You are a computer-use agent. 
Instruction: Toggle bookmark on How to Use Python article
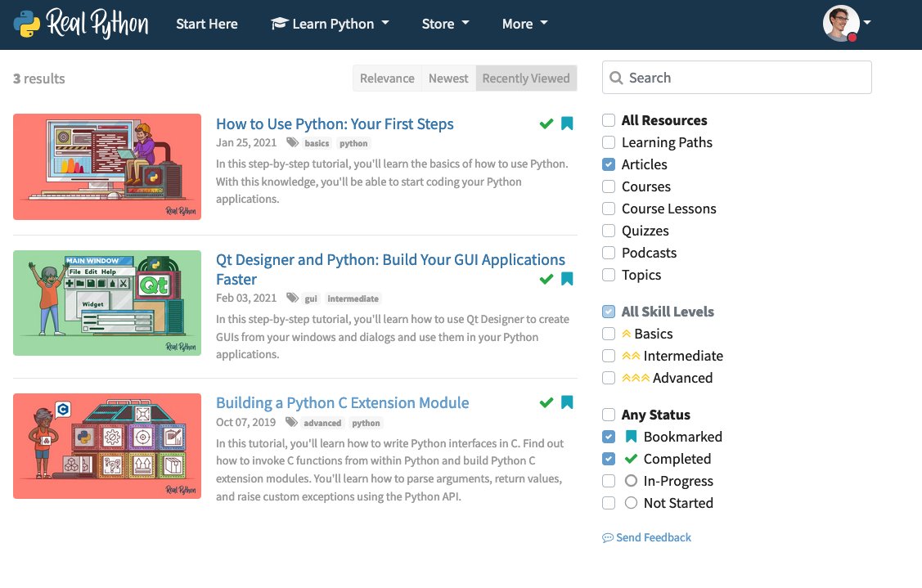pyautogui.click(x=567, y=123)
